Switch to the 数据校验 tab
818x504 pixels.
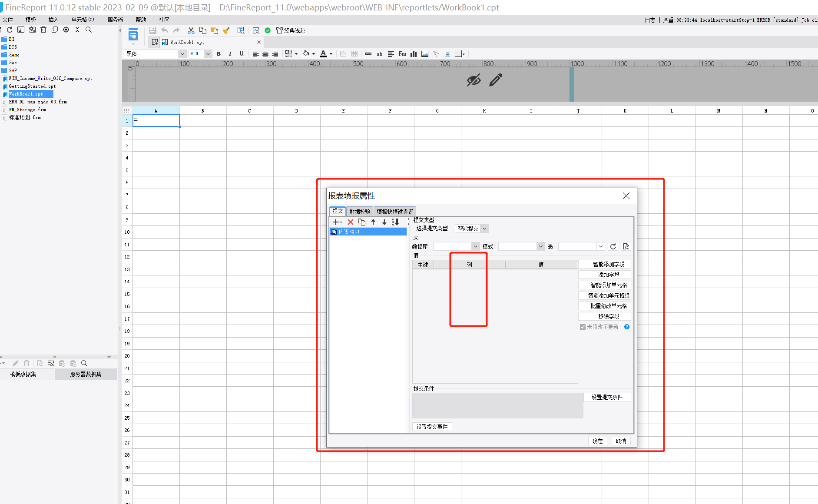click(x=360, y=212)
